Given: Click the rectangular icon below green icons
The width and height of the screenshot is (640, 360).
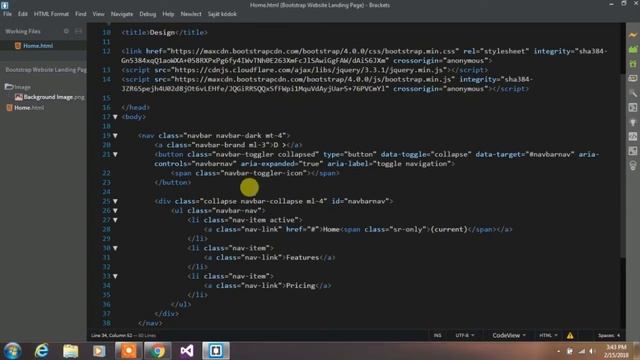Looking at the screenshot, I should 633,78.
